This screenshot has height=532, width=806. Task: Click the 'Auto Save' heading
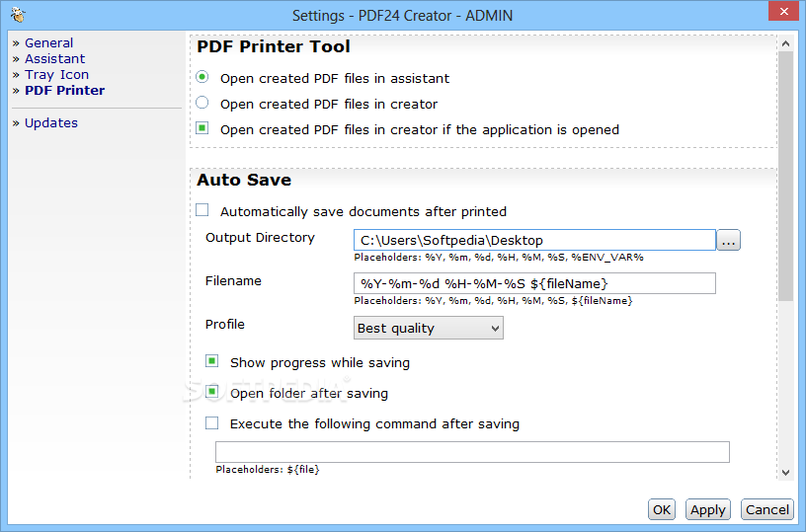coord(244,181)
